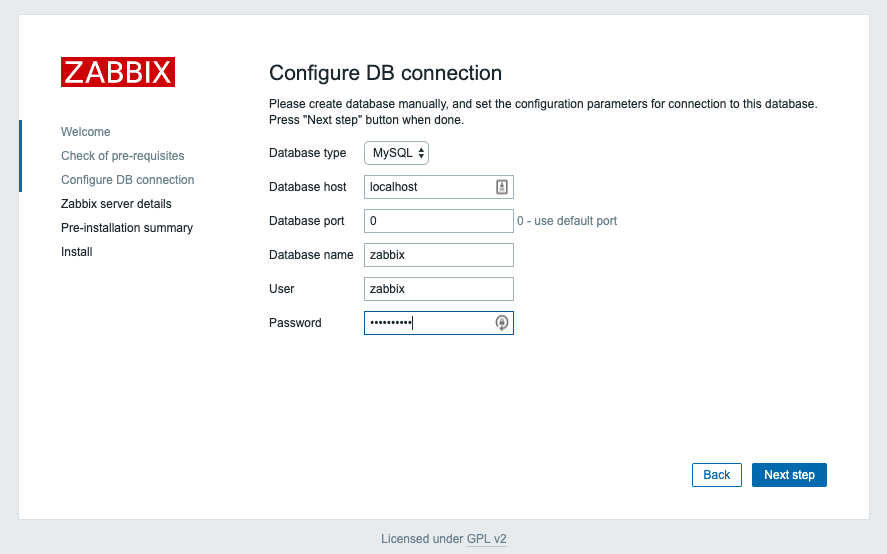Click the Database host input field
The image size is (887, 554).
438,187
